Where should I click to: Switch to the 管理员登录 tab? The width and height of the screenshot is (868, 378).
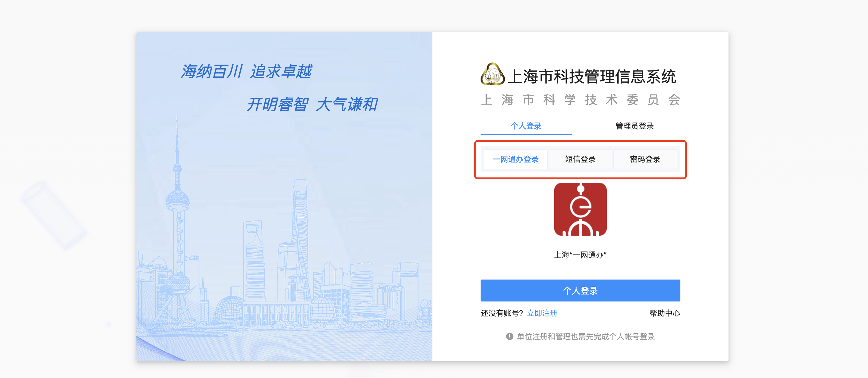click(634, 126)
